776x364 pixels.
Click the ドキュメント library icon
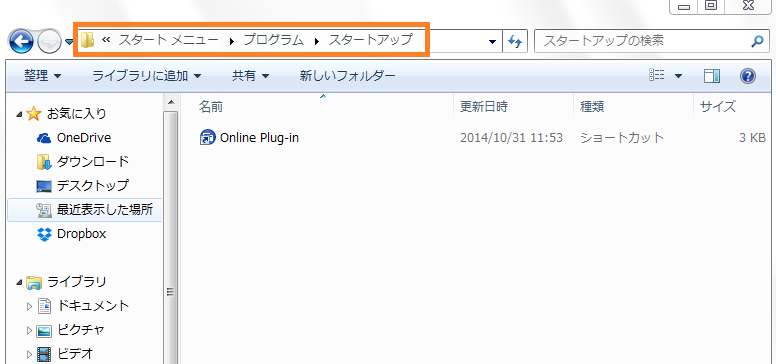pos(45,306)
